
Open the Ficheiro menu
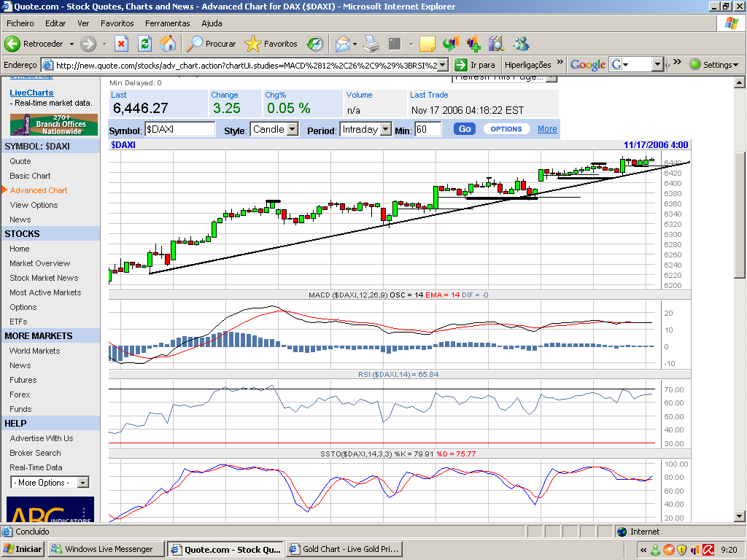(x=20, y=23)
